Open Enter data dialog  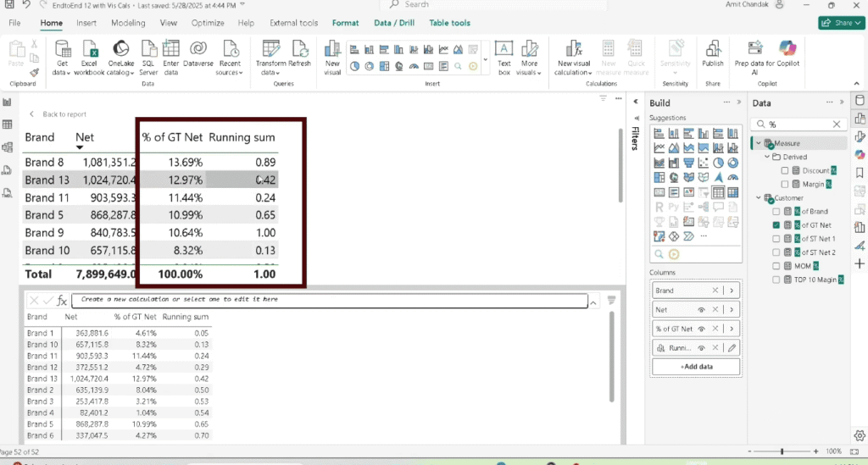tap(171, 58)
